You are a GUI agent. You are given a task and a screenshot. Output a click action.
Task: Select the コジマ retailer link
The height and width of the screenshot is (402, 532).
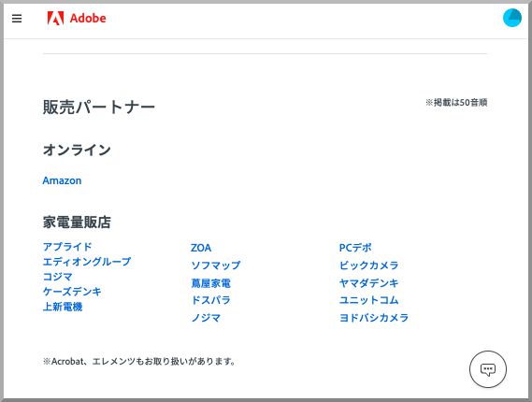[x=58, y=277]
